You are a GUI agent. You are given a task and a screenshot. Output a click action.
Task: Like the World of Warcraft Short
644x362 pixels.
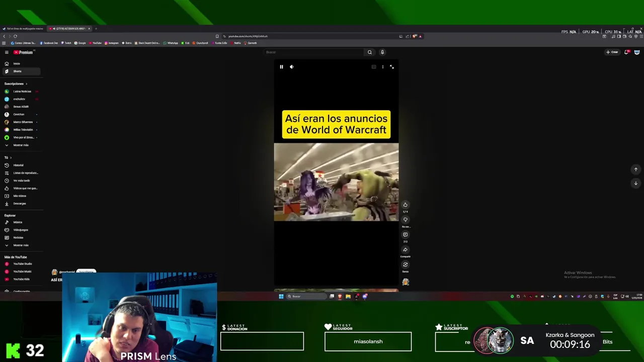point(405,205)
